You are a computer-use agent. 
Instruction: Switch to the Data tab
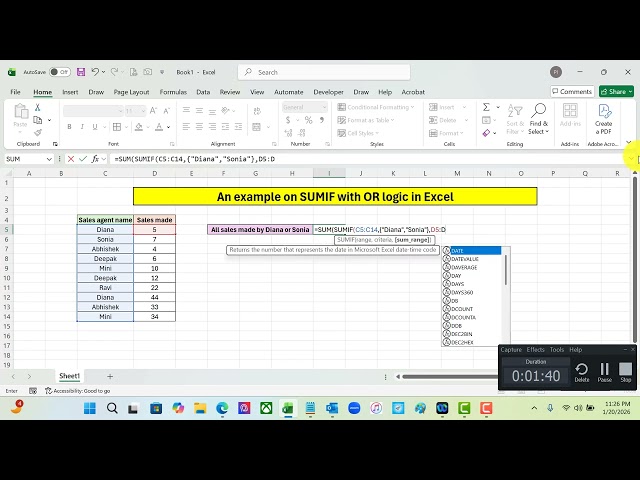click(203, 92)
